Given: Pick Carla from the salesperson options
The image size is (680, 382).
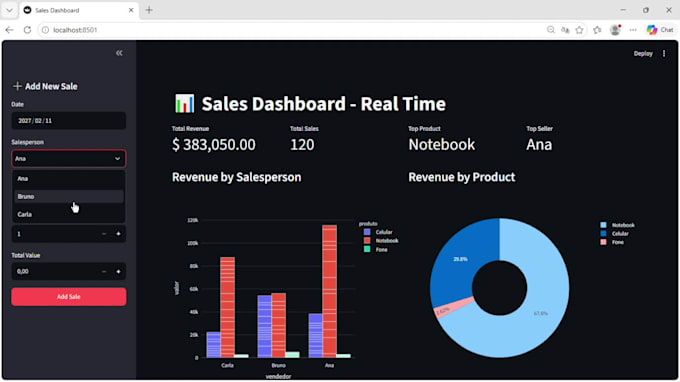Looking at the screenshot, I should (x=69, y=214).
